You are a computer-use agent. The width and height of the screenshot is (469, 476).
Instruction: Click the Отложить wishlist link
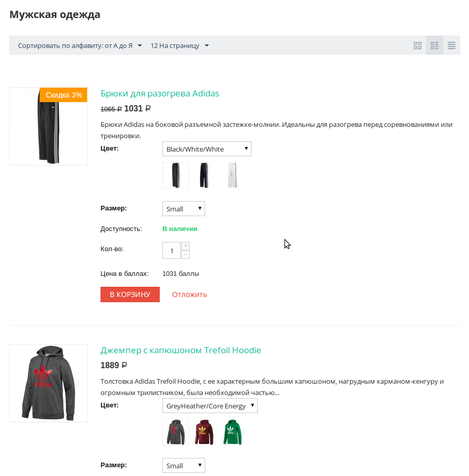(190, 294)
